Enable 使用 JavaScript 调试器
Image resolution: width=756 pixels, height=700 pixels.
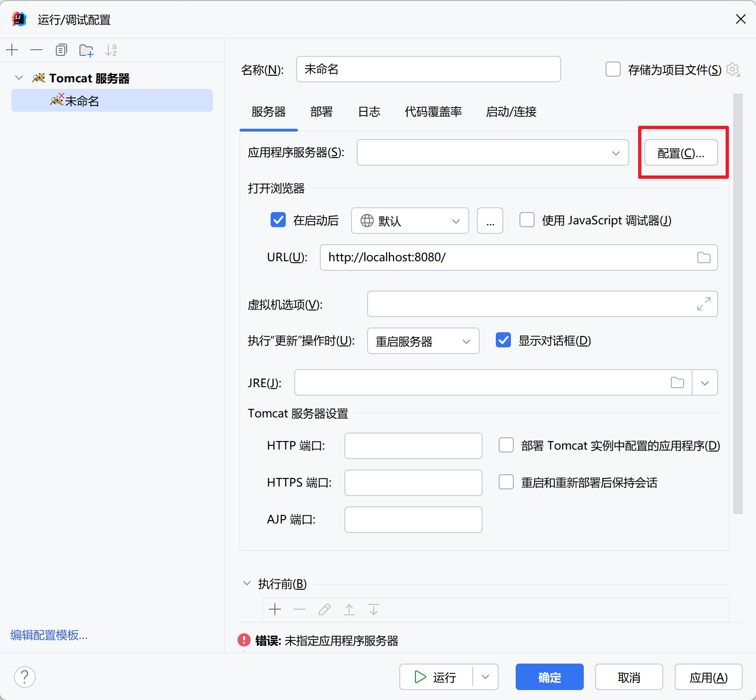click(527, 220)
